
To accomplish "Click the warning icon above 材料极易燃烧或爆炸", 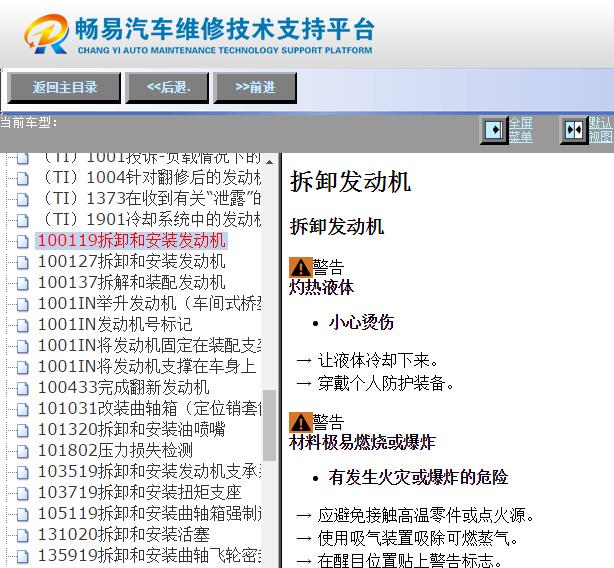I will tap(301, 422).
